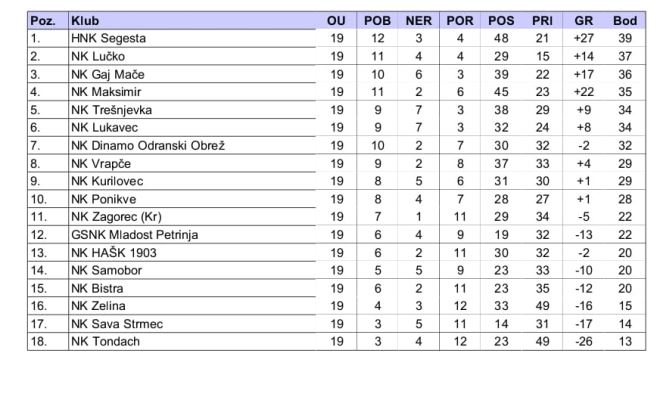
Task: Select the PRI column header
Action: [542, 20]
